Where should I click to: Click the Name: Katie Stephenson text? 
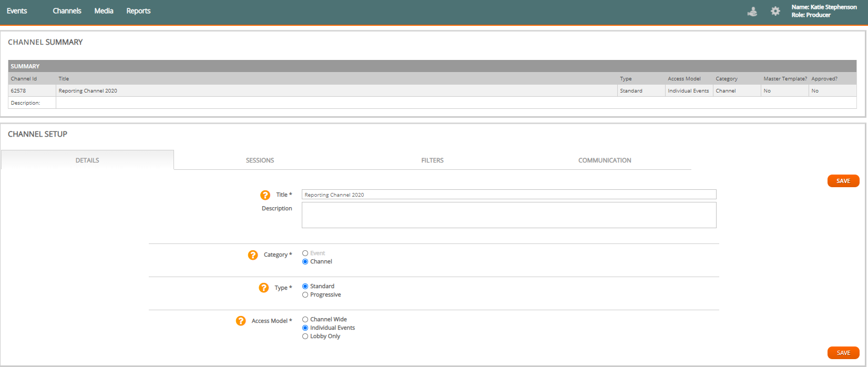point(824,7)
